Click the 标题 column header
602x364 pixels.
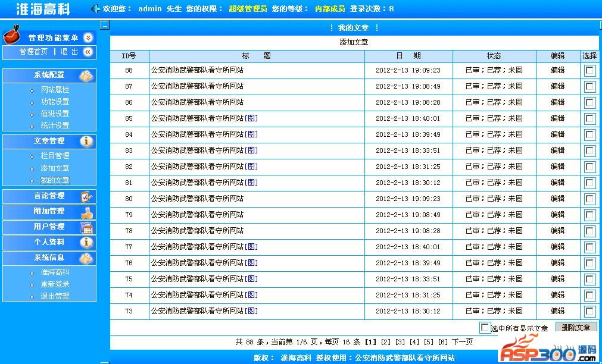257,56
